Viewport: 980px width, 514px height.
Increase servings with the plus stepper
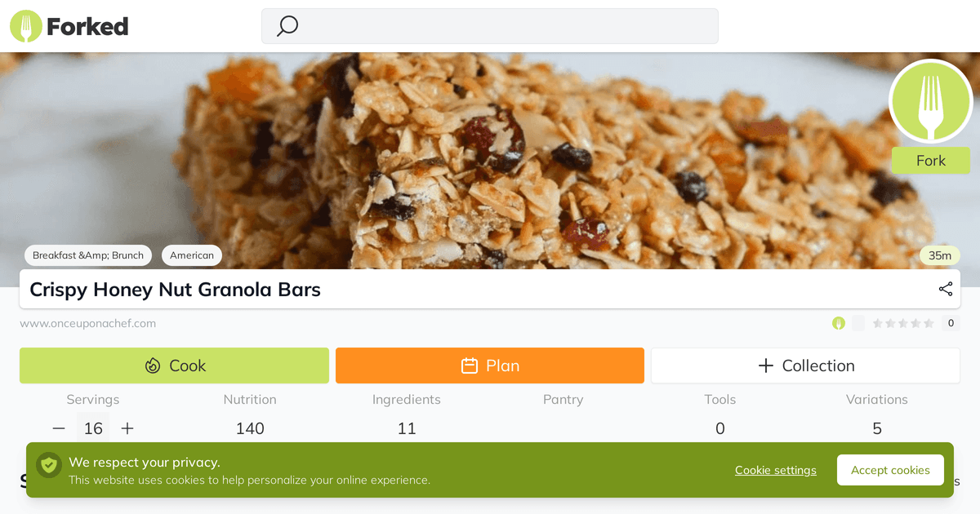pyautogui.click(x=127, y=427)
